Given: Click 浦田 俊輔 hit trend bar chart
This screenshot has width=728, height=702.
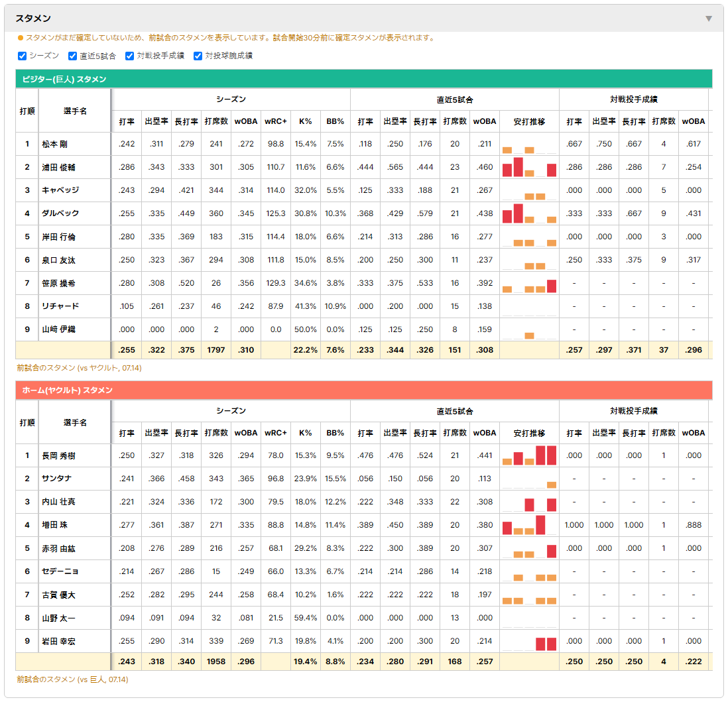Looking at the screenshot, I should click(x=529, y=167).
